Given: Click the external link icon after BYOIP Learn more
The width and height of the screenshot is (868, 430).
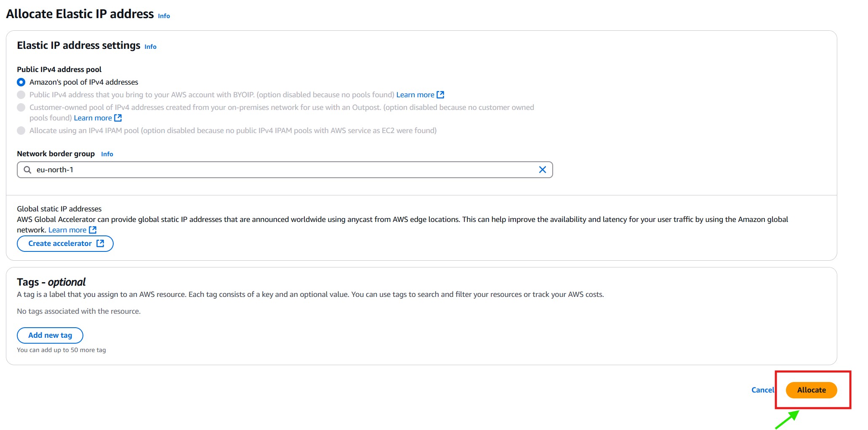Looking at the screenshot, I should click(440, 95).
